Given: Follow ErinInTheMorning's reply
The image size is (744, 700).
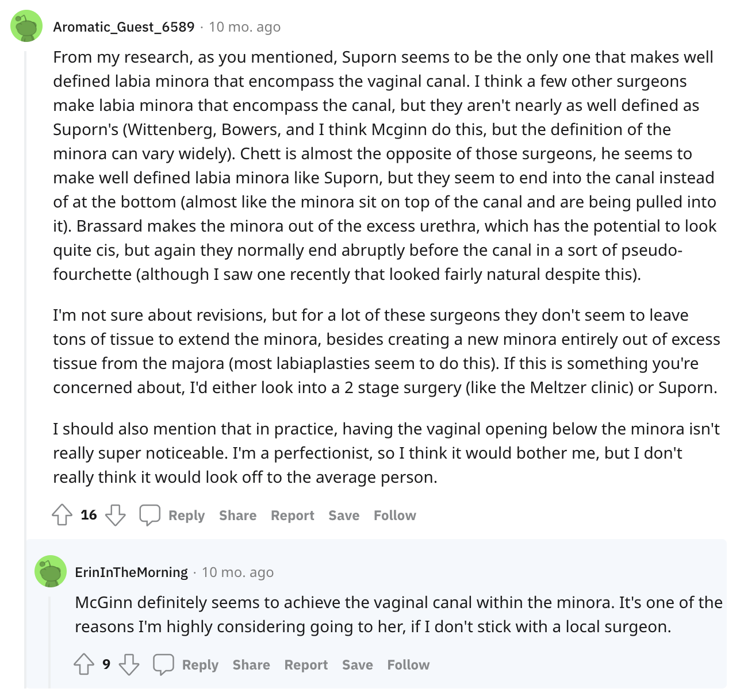Looking at the screenshot, I should tap(408, 665).
